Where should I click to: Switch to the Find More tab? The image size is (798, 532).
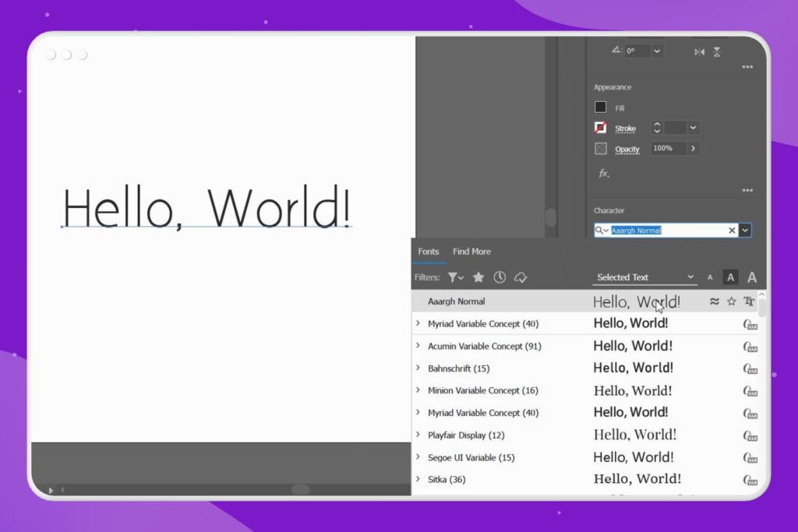click(x=471, y=252)
